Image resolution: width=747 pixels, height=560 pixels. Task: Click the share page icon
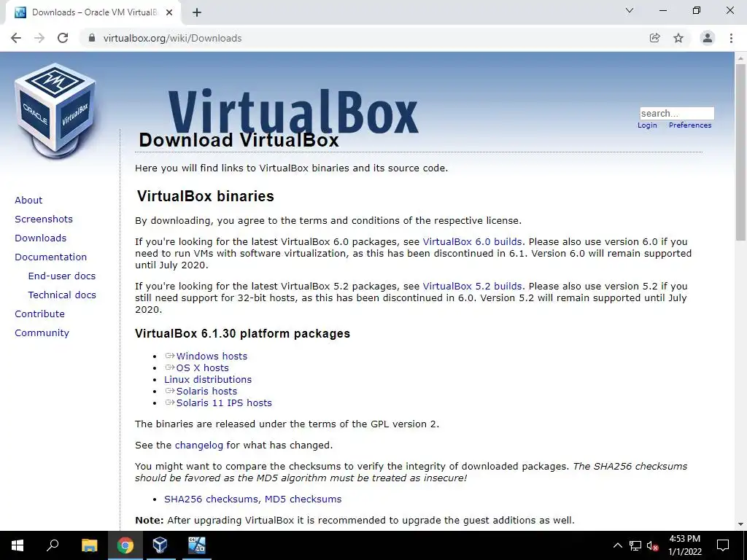pyautogui.click(x=654, y=38)
